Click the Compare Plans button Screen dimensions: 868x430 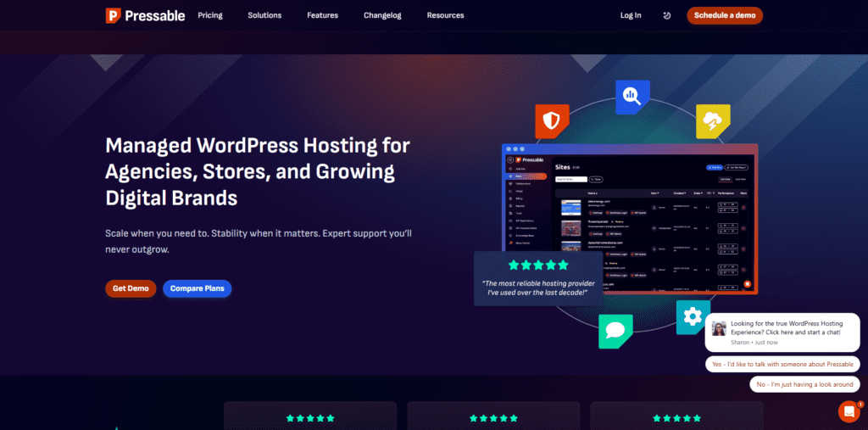(x=197, y=288)
